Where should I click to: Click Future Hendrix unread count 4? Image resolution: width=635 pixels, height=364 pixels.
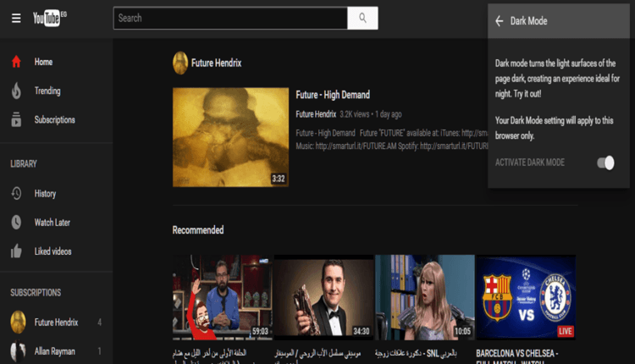point(100,323)
